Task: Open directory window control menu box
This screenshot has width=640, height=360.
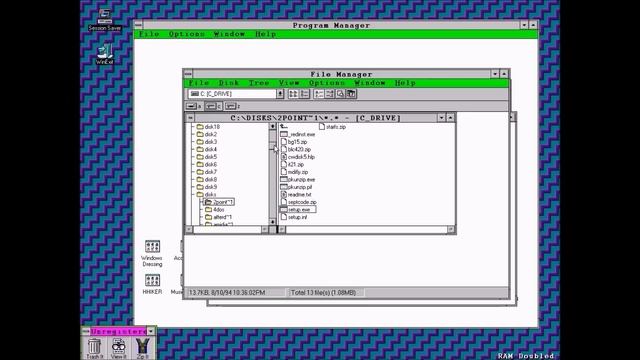Action: (x=190, y=118)
